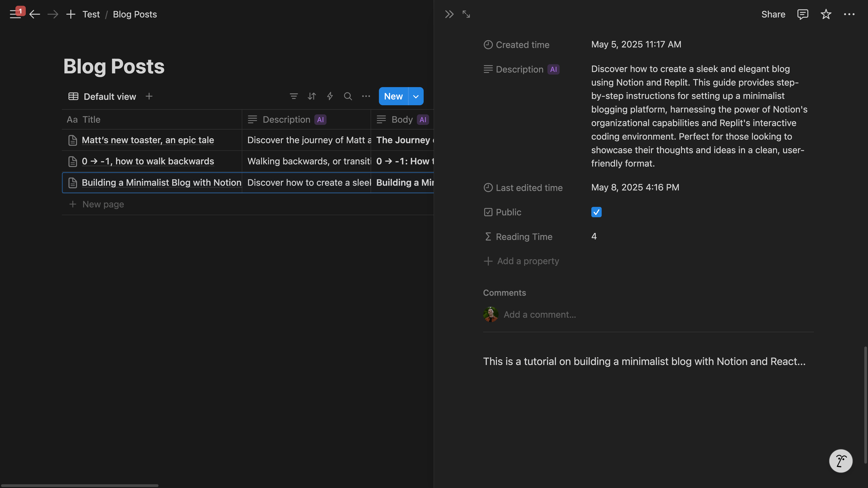The width and height of the screenshot is (868, 488).
Task: Go forward with the right arrow
Action: point(53,14)
